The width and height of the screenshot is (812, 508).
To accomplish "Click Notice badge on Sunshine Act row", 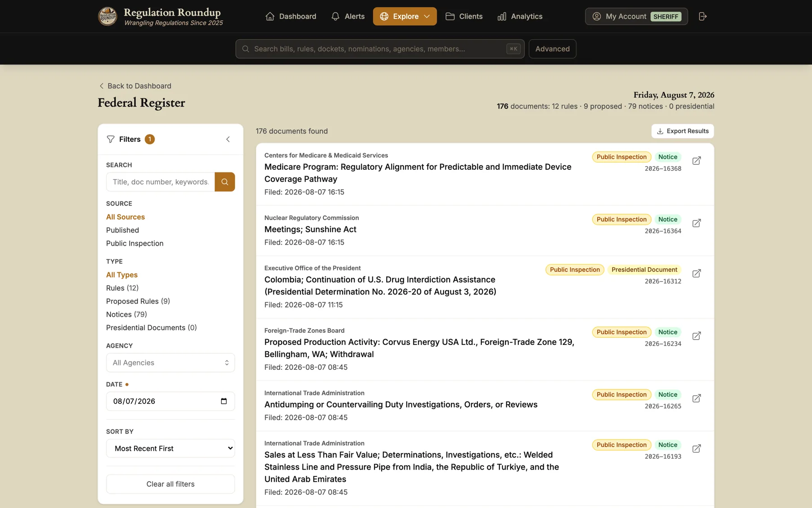I will tap(667, 219).
